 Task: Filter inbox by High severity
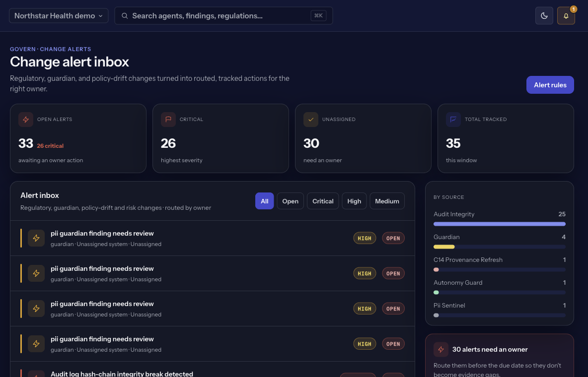point(354,201)
